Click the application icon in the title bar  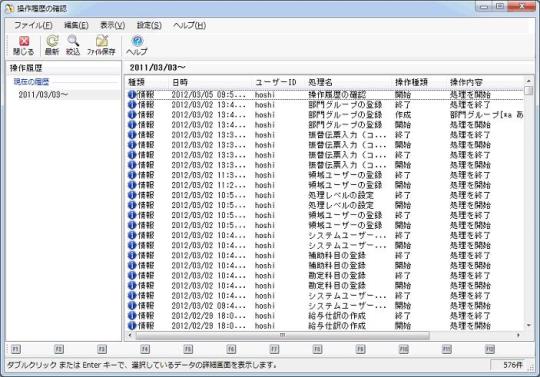[9, 8]
